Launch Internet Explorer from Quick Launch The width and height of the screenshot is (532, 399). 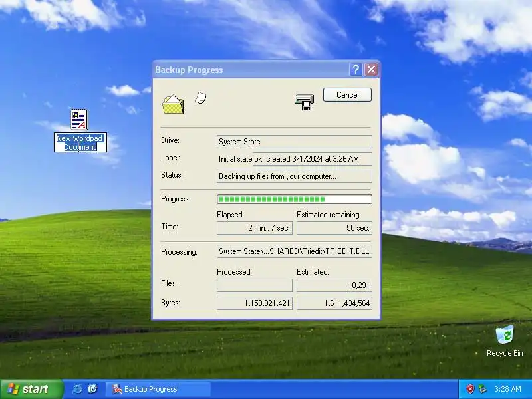click(77, 389)
